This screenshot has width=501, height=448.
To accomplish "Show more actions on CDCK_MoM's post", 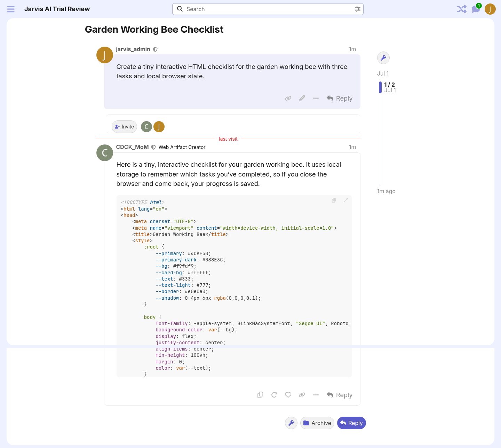I will pos(316,395).
